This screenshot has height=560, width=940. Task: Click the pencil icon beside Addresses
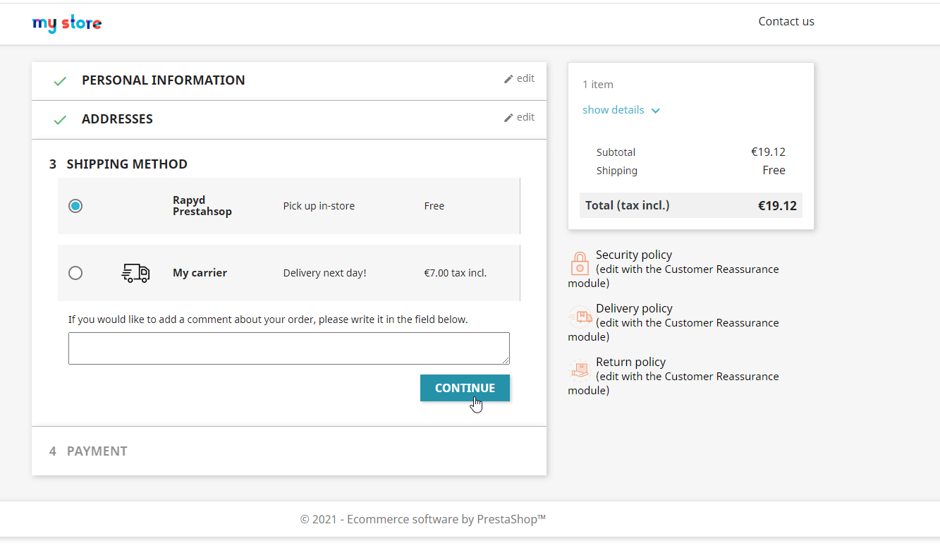(x=508, y=118)
